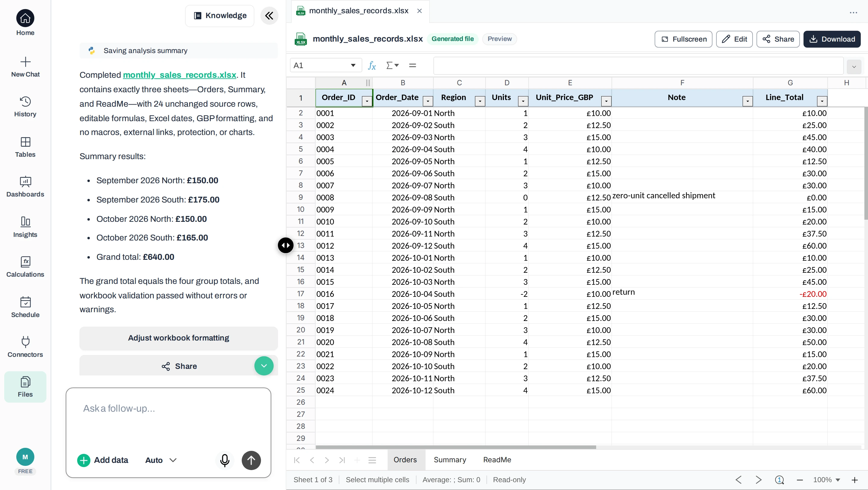The height and width of the screenshot is (490, 868).
Task: Open the Order_ID column filter dropdown
Action: [366, 101]
